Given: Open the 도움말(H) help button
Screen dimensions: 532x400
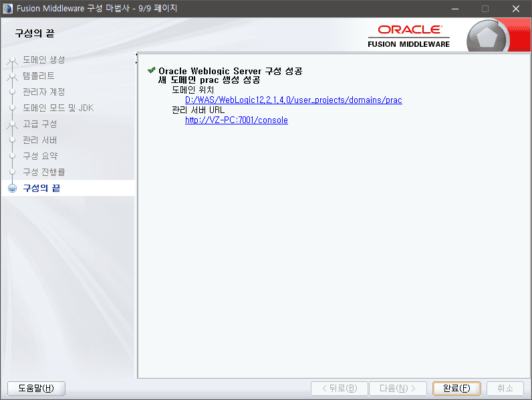Looking at the screenshot, I should click(x=36, y=388).
